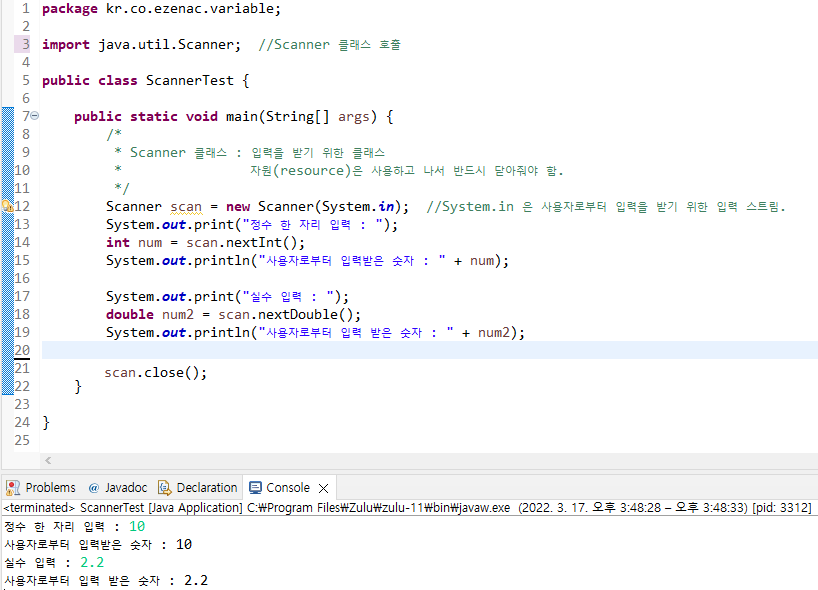Click the underlined 'scan' variable on line 12
The width and height of the screenshot is (818, 590).
pyautogui.click(x=186, y=207)
